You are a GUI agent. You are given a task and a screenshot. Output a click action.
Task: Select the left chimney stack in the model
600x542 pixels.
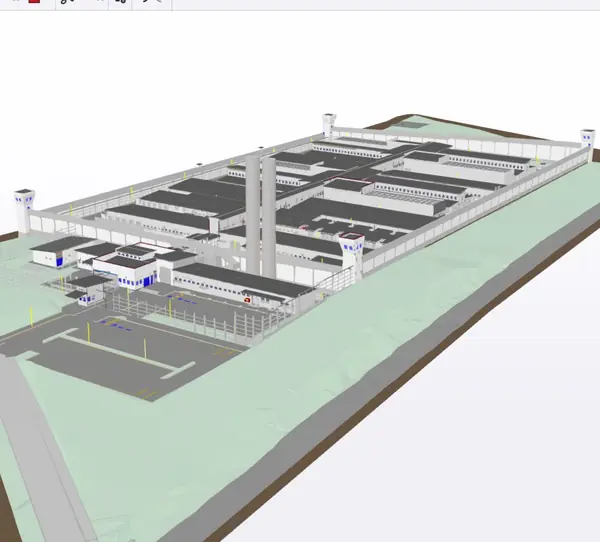tap(253, 214)
